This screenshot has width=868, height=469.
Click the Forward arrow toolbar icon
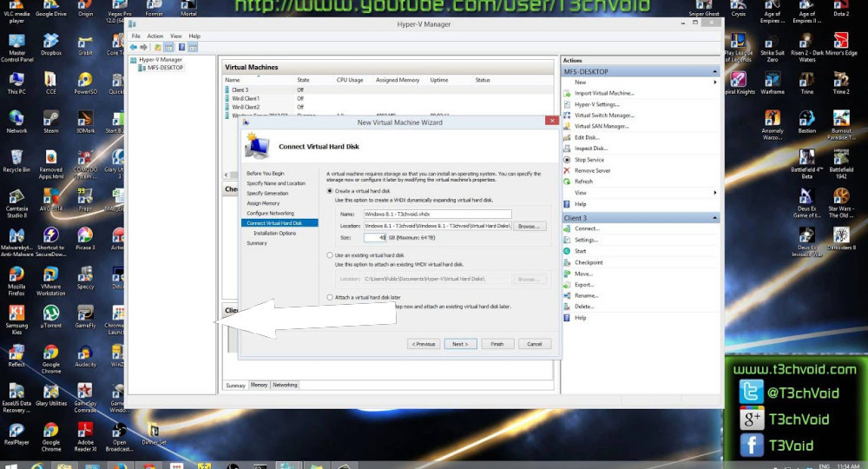(144, 47)
